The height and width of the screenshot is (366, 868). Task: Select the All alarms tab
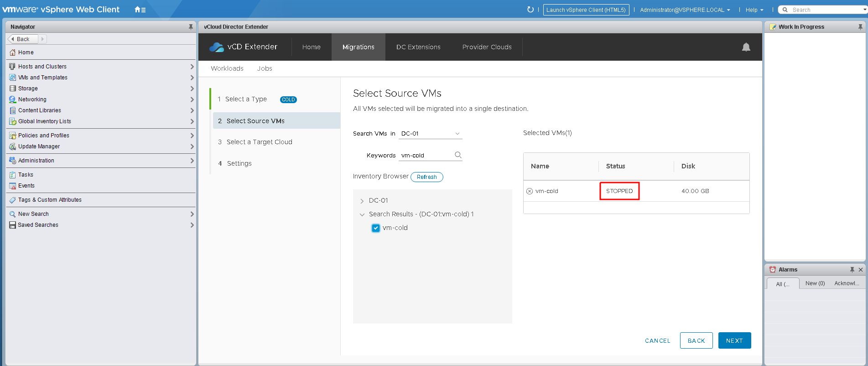(783, 284)
